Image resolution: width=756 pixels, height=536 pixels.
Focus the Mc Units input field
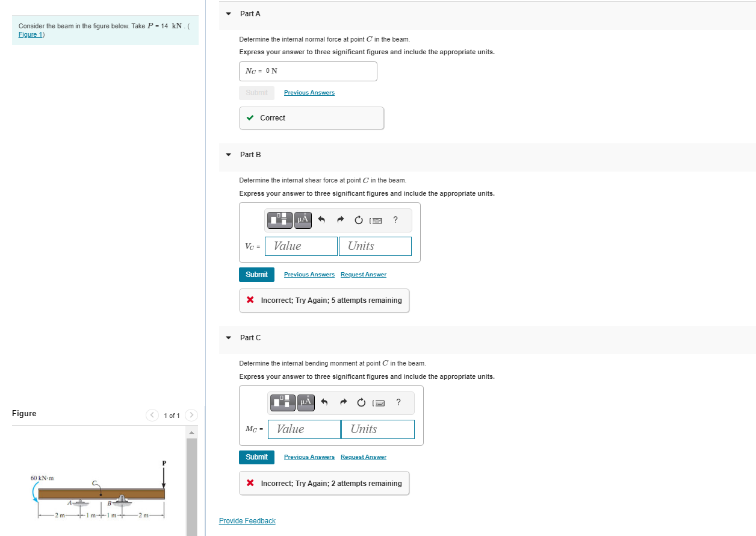(x=378, y=429)
